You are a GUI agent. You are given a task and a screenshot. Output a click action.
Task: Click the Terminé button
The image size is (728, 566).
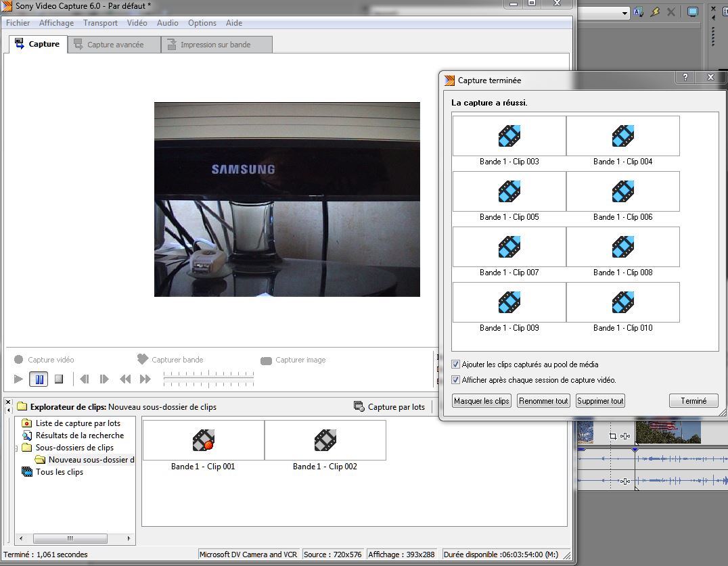(693, 401)
